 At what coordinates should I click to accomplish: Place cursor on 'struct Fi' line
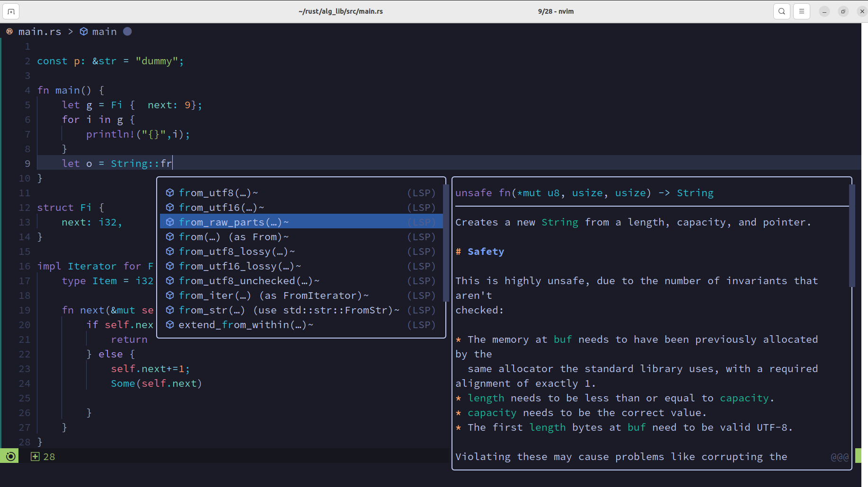click(x=71, y=208)
